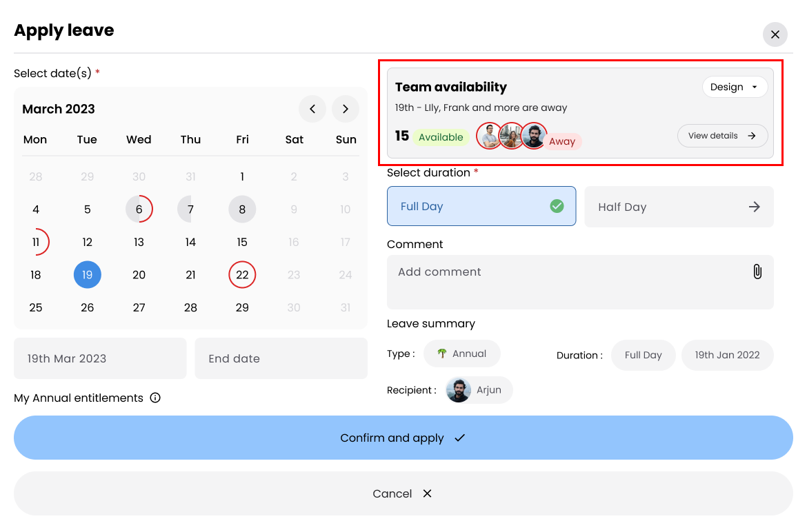Click Arjun's avatar in the Recipient row
The height and width of the screenshot is (532, 807).
(459, 389)
